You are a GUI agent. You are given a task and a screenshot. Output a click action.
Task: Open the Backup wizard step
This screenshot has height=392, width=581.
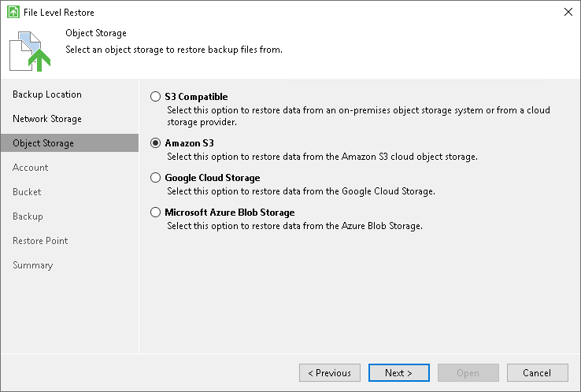pos(28,216)
